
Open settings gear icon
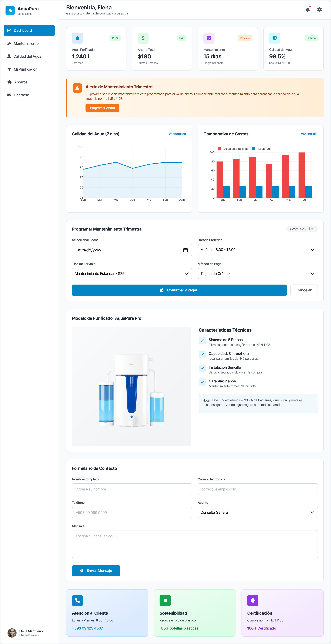pyautogui.click(x=319, y=10)
